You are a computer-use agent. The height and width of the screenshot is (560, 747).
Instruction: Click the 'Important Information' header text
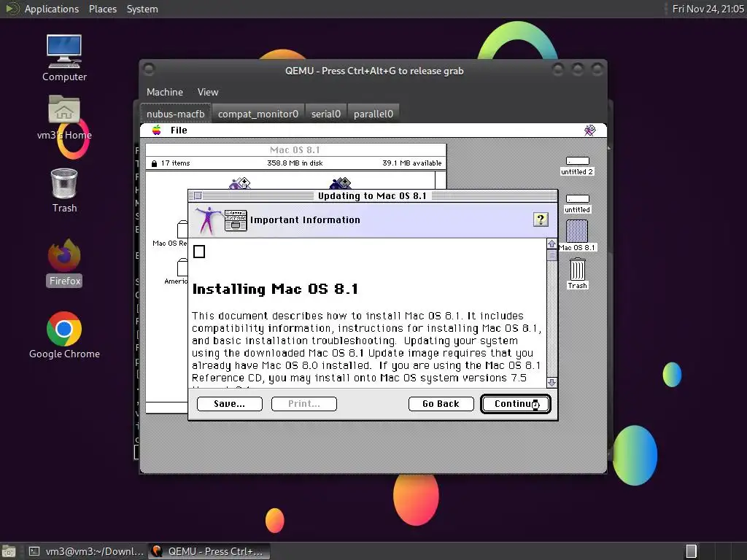point(305,220)
